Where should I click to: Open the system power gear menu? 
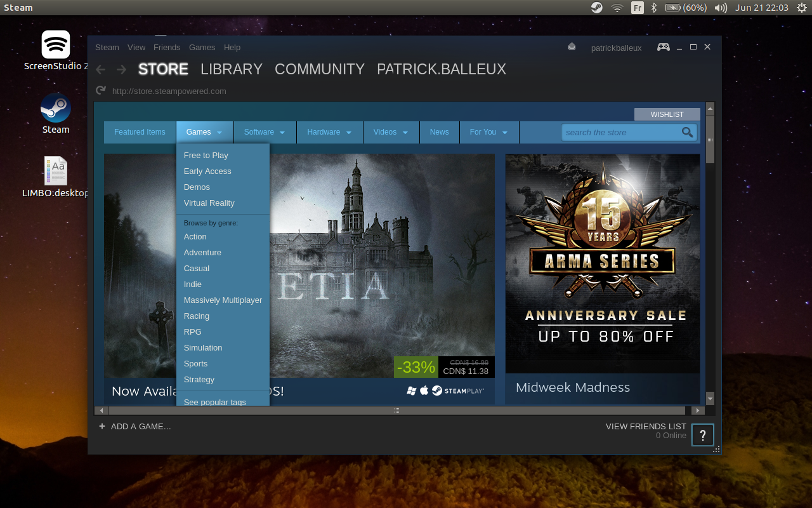coord(801,8)
